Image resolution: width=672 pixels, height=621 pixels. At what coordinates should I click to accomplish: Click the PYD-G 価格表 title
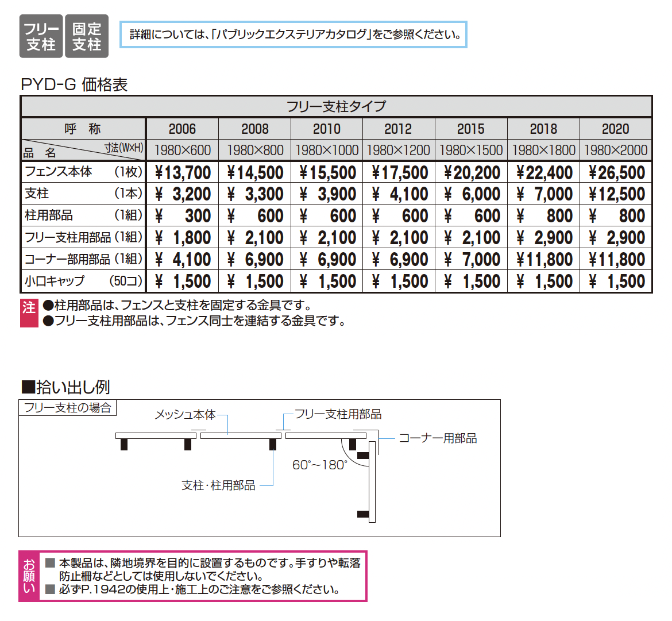click(x=74, y=84)
